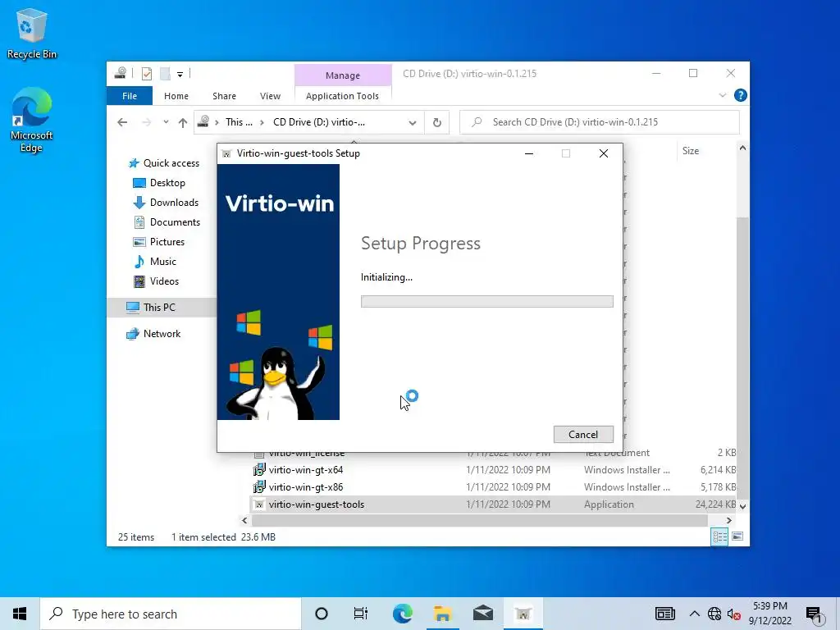Launch Microsoft Edge from taskbar
Viewport: 840px width, 630px height.
point(402,614)
